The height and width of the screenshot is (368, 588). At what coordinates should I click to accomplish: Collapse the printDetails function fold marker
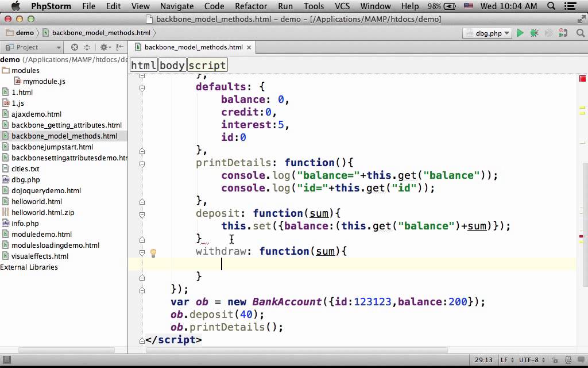coord(142,164)
